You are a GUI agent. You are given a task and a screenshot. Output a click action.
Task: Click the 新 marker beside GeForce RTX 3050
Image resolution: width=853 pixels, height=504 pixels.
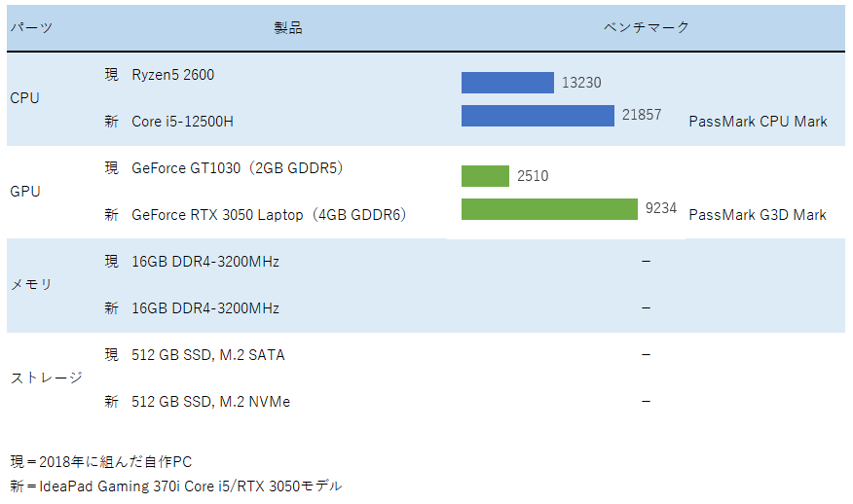point(112,215)
